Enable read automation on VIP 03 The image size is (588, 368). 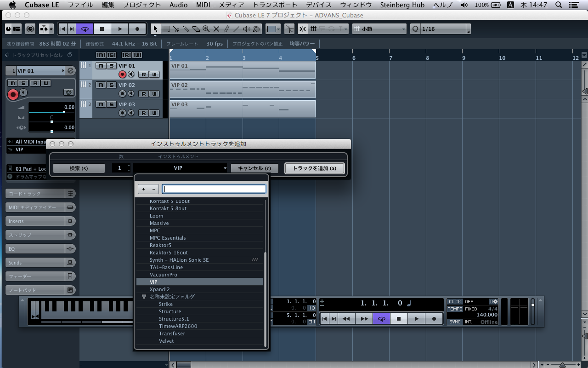click(x=144, y=113)
